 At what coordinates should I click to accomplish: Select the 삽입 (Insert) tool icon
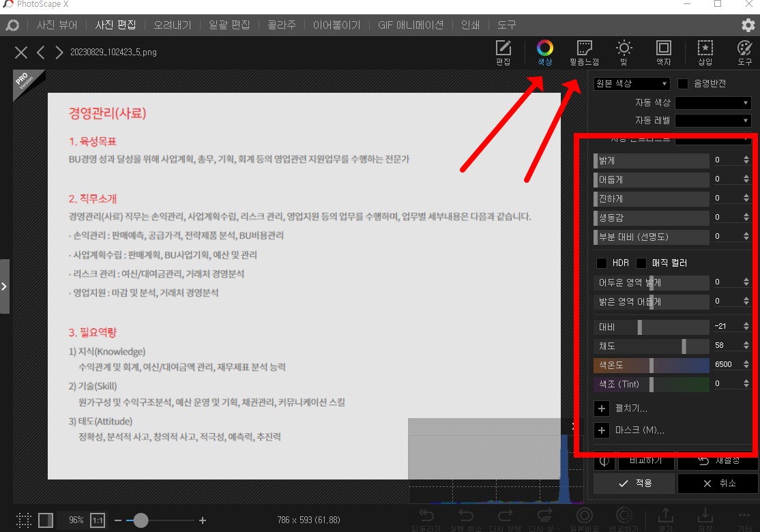click(x=705, y=52)
